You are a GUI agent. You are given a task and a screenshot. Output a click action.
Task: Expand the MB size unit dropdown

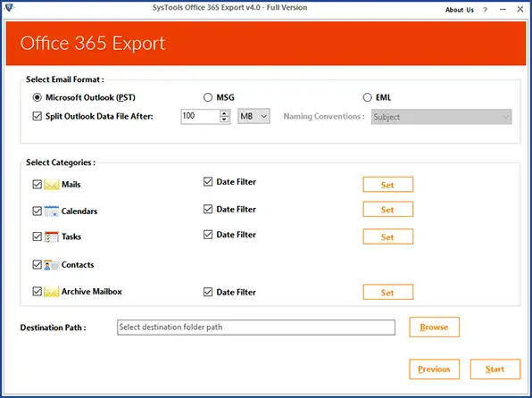point(254,116)
